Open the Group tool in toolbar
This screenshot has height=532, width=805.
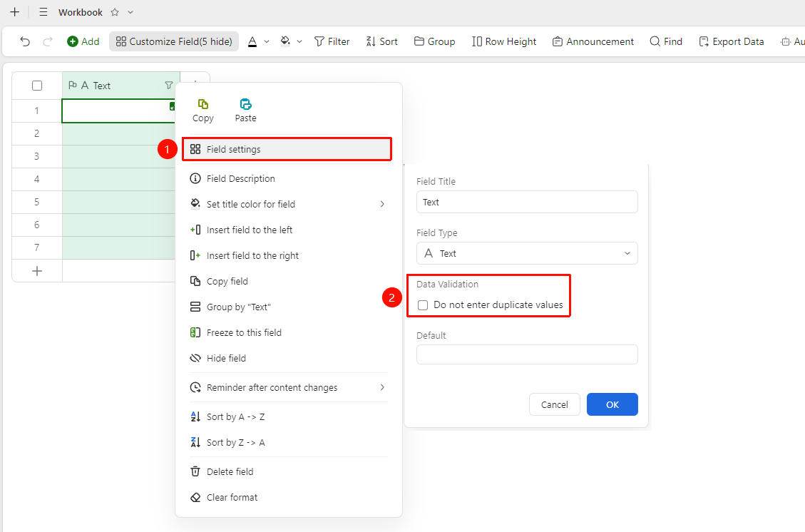pyautogui.click(x=434, y=41)
